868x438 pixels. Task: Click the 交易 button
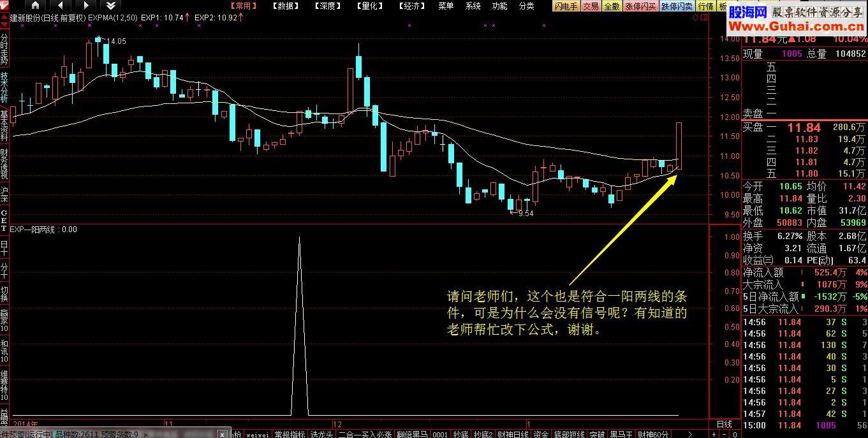tap(591, 6)
